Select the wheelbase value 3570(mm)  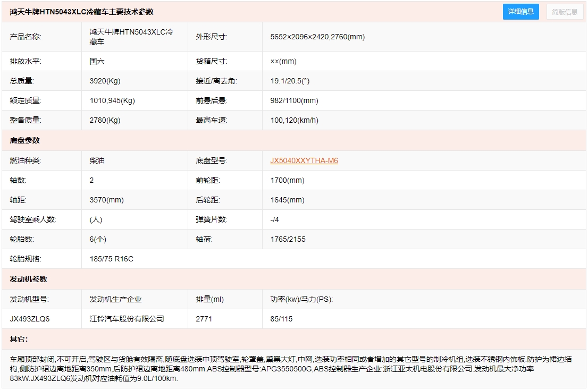coord(106,200)
